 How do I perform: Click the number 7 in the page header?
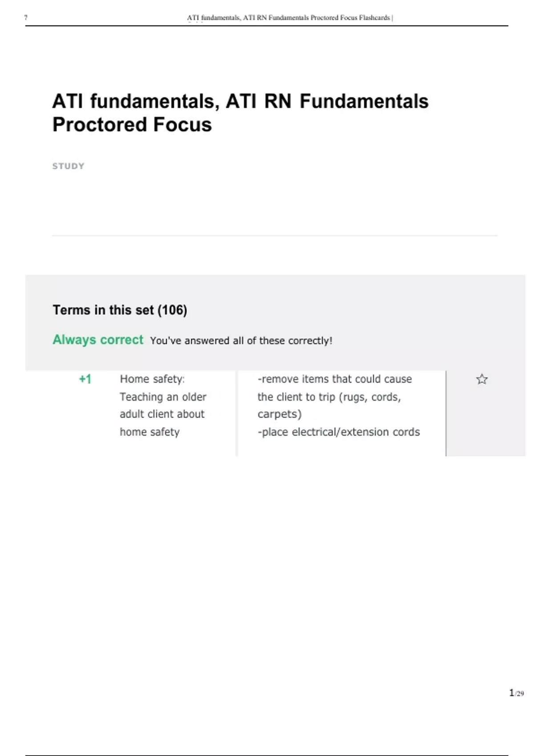click(26, 18)
